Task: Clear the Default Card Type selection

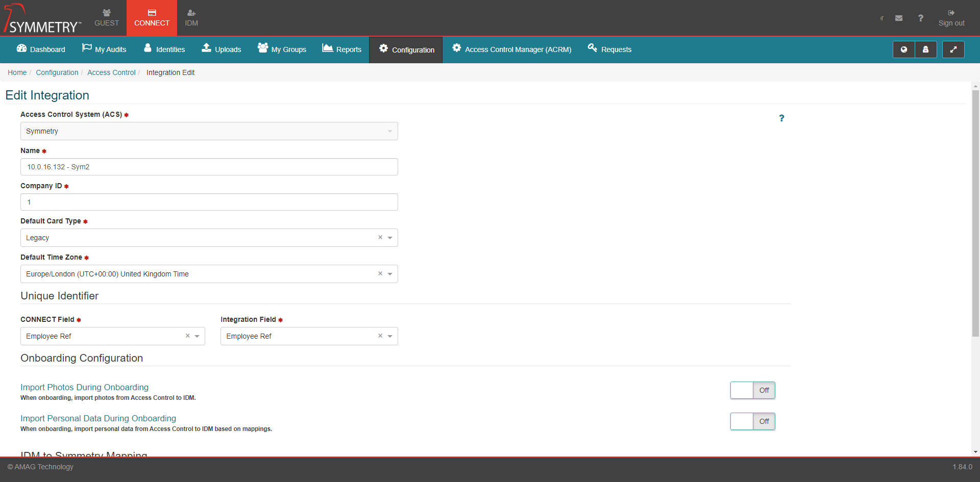Action: (x=380, y=237)
